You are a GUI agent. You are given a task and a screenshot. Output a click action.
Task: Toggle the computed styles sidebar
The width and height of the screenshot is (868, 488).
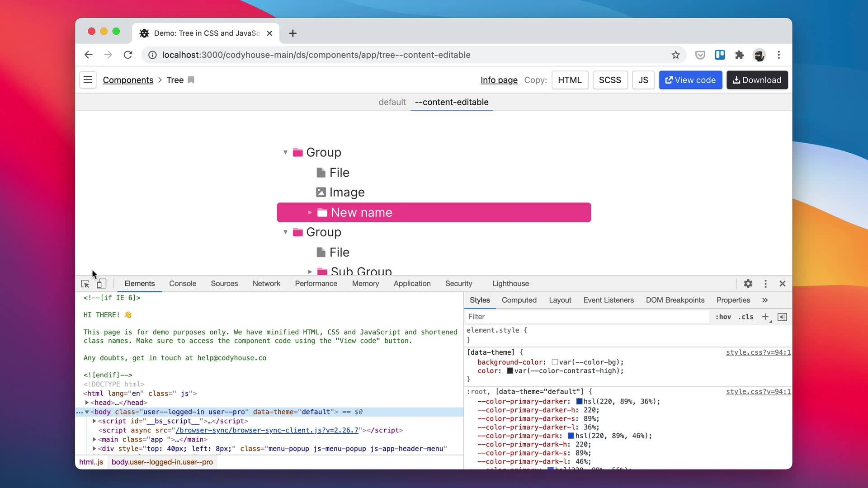[782, 317]
